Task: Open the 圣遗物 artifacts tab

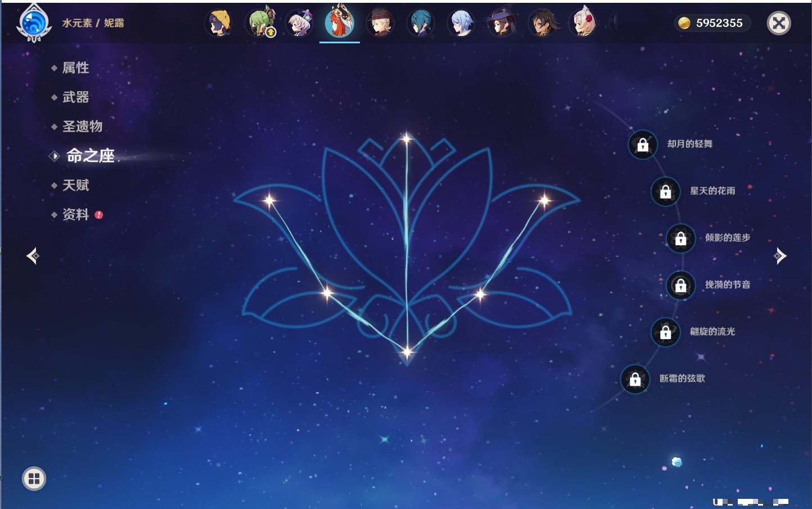Action: [x=82, y=127]
